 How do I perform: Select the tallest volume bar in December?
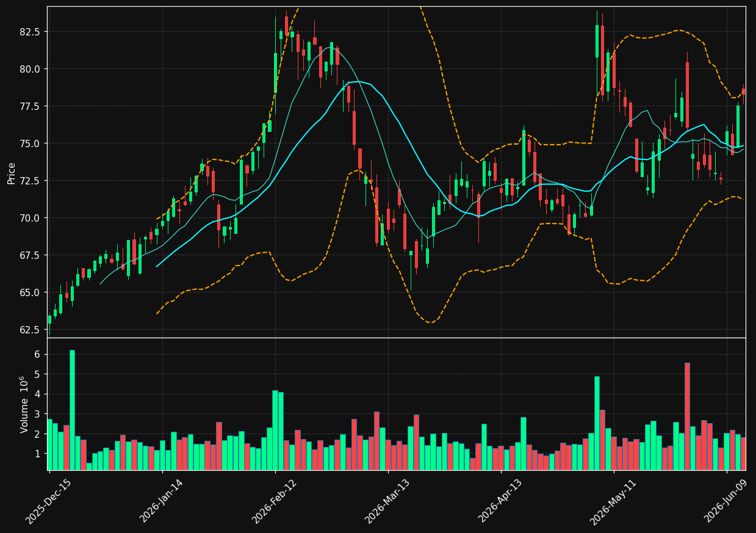tap(72, 410)
